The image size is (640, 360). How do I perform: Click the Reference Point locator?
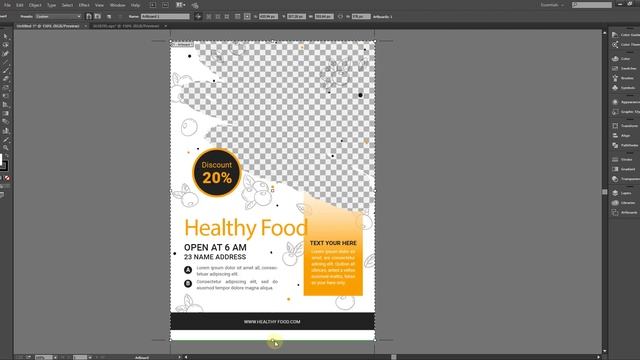[x=247, y=17]
